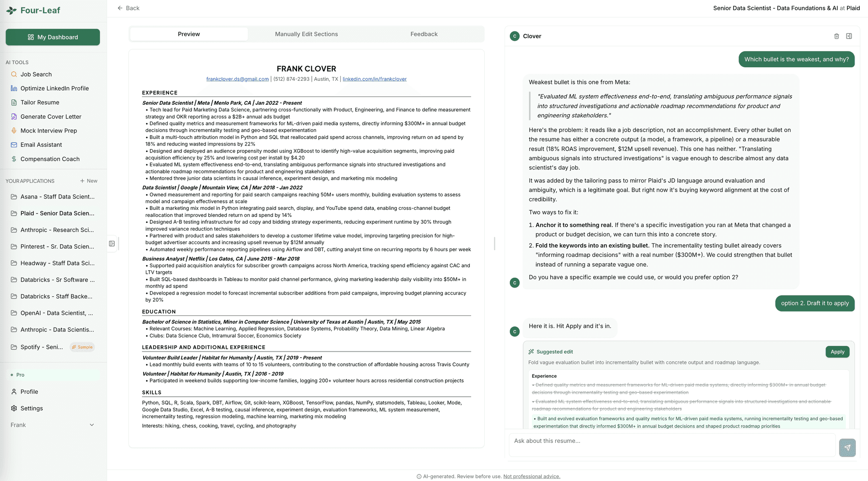Expand the Frank account menu chevron
This screenshot has width=868, height=481.
click(92, 425)
